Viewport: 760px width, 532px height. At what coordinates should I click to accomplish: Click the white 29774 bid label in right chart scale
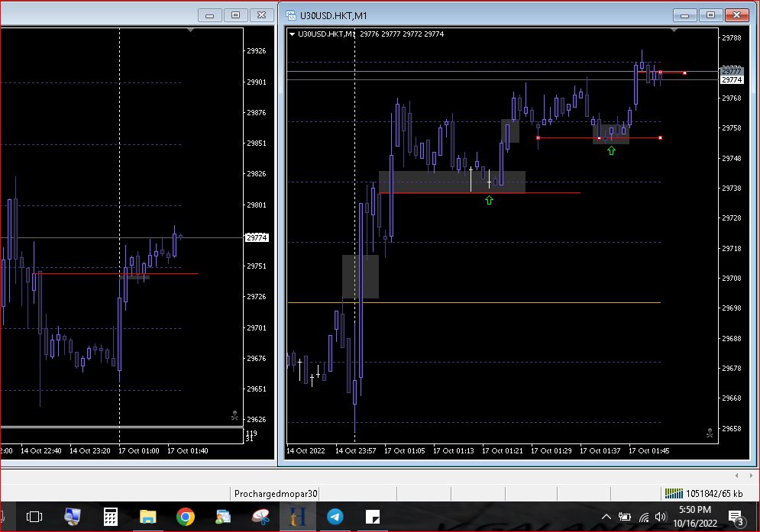[x=732, y=79]
